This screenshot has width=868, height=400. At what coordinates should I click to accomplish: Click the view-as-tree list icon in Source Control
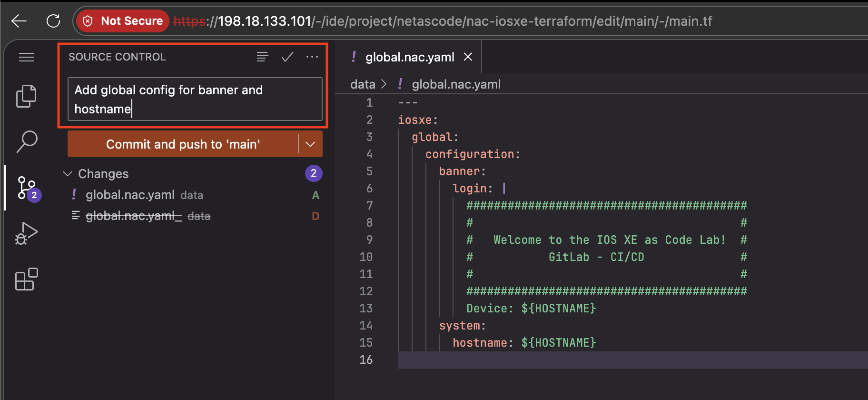click(262, 57)
